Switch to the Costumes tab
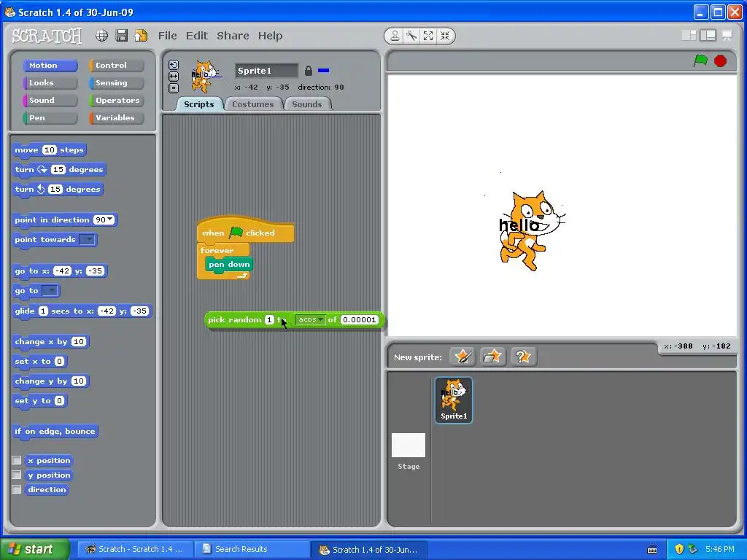The height and width of the screenshot is (560, 747). pyautogui.click(x=253, y=104)
